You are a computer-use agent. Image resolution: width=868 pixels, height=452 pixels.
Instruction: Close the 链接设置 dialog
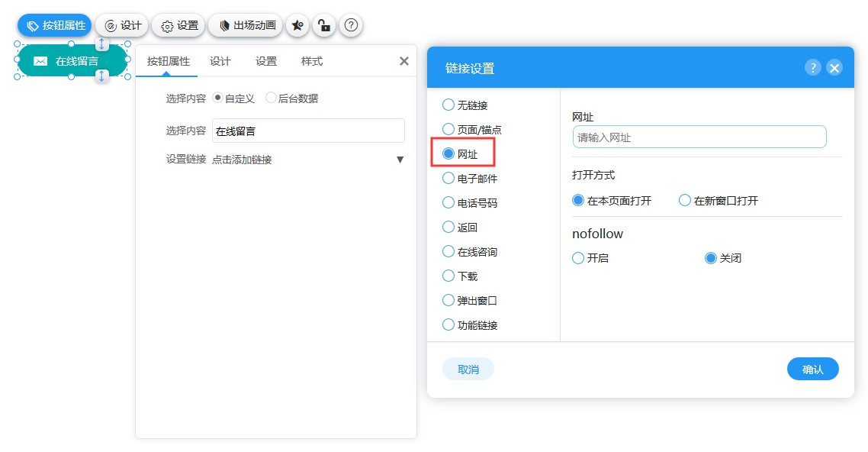(x=834, y=68)
